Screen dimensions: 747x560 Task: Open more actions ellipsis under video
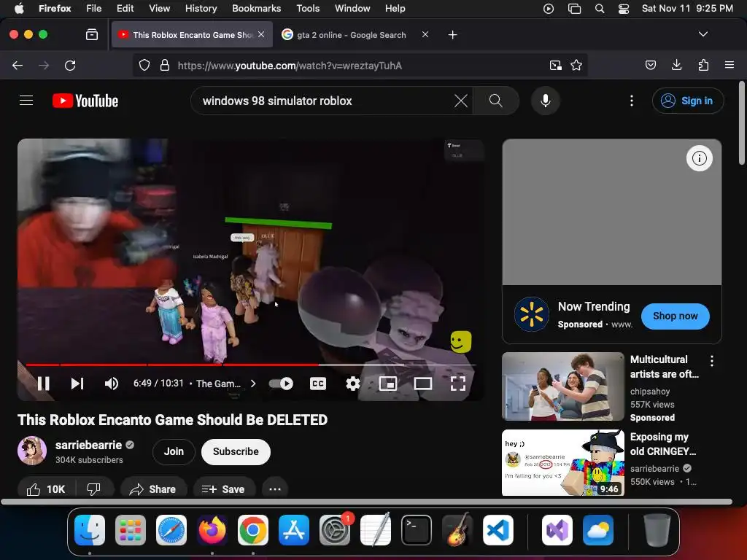click(275, 489)
